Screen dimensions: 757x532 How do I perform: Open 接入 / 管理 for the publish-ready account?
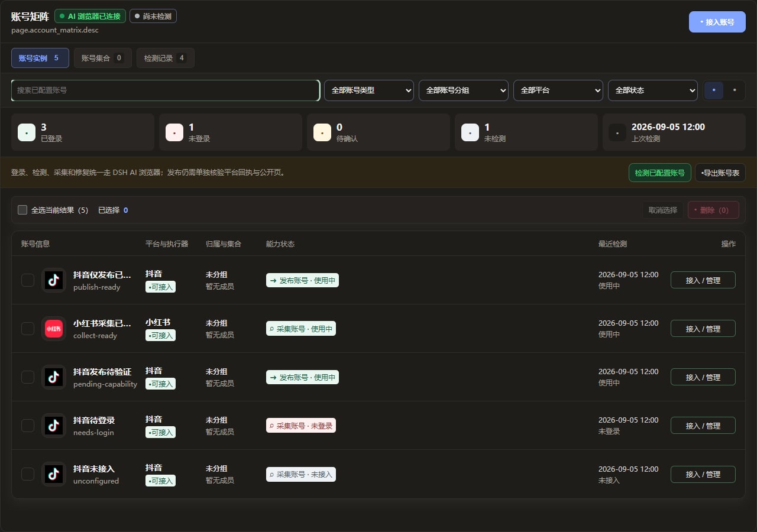703,280
